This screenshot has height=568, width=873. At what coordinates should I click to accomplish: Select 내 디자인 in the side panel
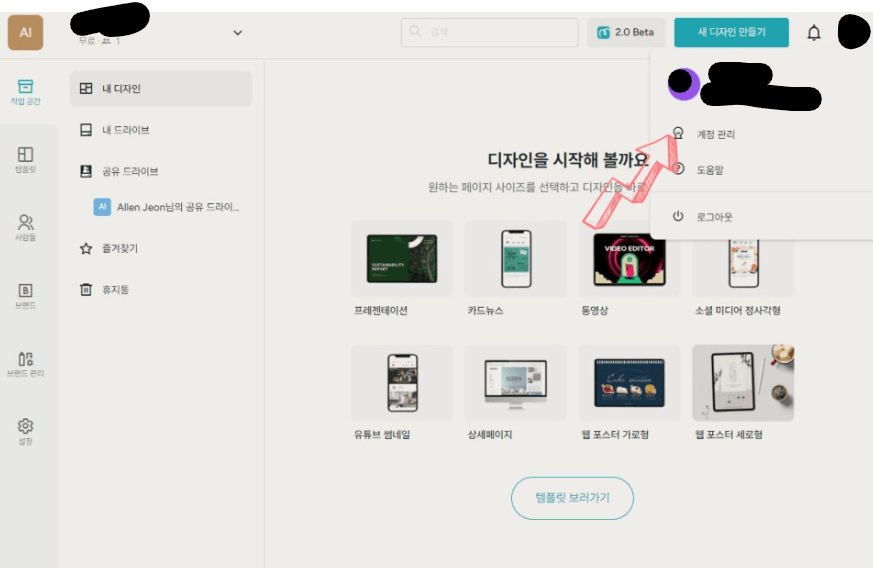click(160, 89)
